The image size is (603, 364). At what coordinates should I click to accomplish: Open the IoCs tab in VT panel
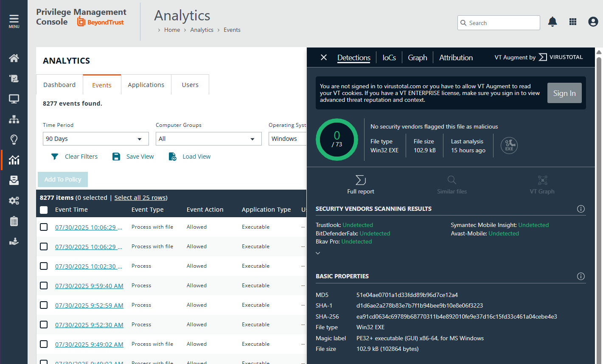click(389, 58)
